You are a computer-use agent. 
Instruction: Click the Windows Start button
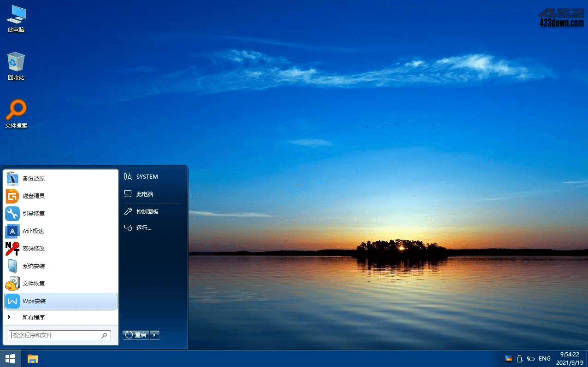[x=10, y=359]
